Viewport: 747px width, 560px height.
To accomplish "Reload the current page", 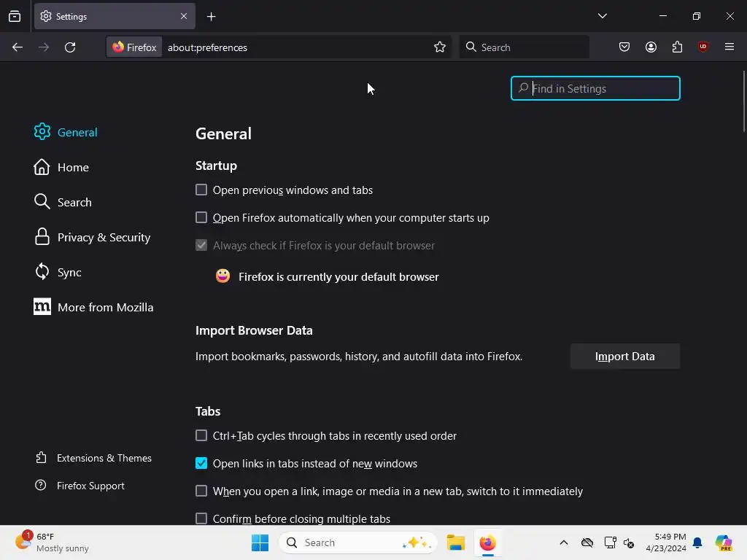I will (x=70, y=47).
